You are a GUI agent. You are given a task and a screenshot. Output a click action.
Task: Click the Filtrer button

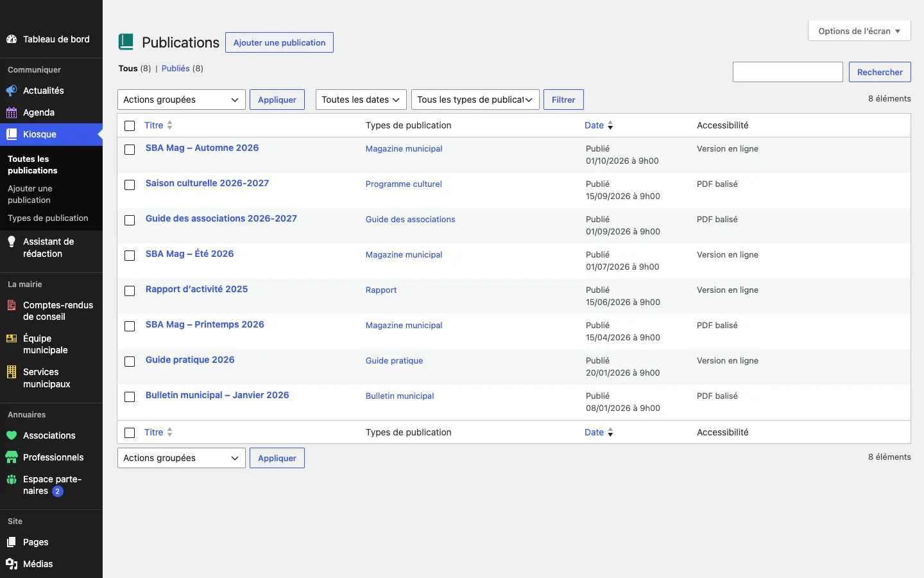tap(563, 100)
